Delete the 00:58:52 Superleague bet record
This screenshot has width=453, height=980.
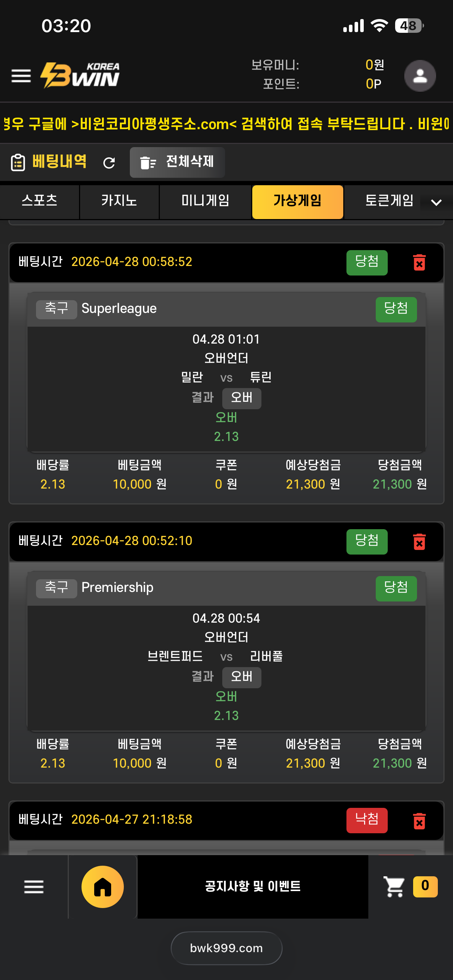pyautogui.click(x=419, y=262)
